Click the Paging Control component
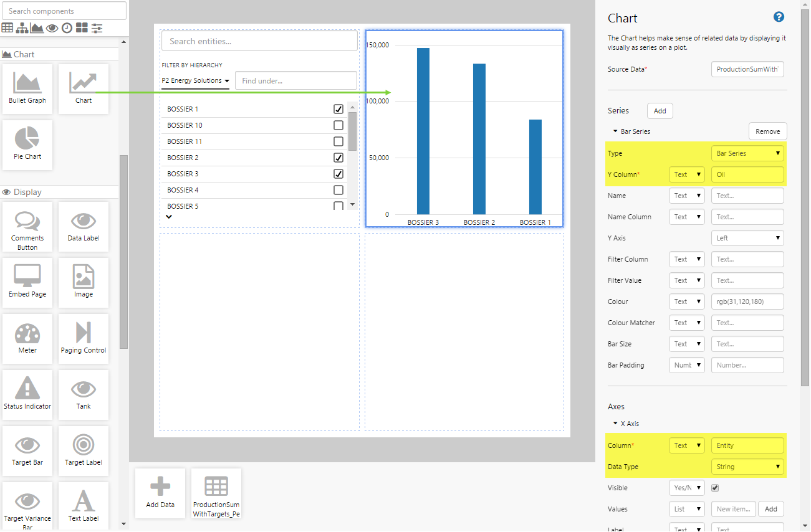This screenshot has height=532, width=811. [x=84, y=338]
